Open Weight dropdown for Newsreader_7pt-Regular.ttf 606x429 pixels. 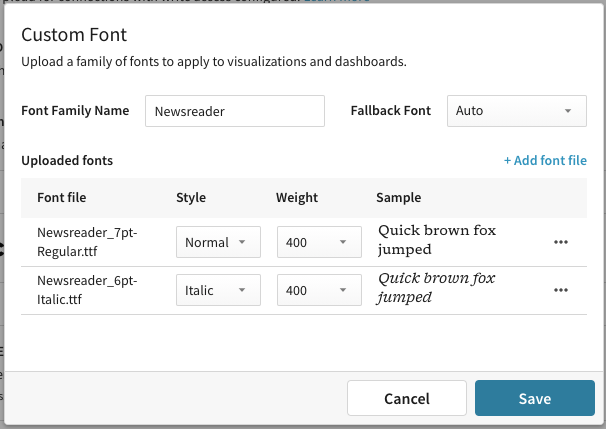point(319,242)
